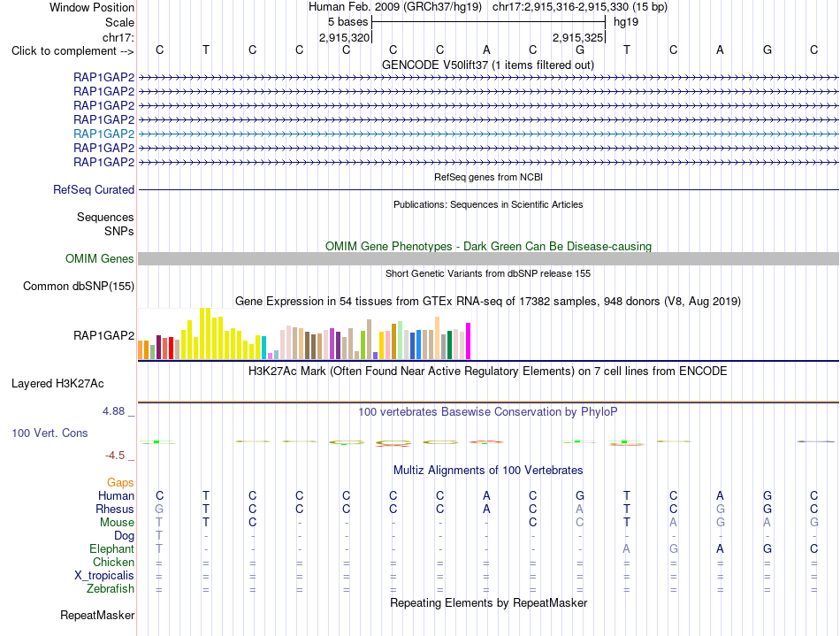Click the 2,915,325 ruler position
This screenshot has width=840, height=636.
578,37
